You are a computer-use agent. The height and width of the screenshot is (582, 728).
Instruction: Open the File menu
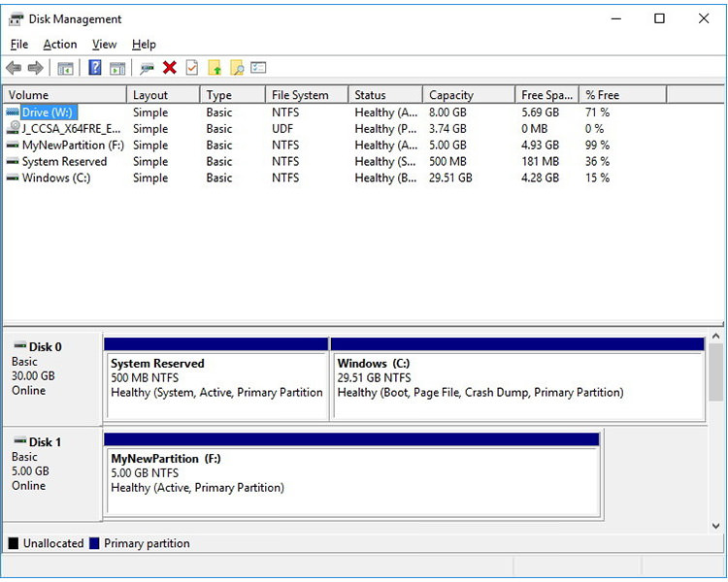[x=19, y=45]
